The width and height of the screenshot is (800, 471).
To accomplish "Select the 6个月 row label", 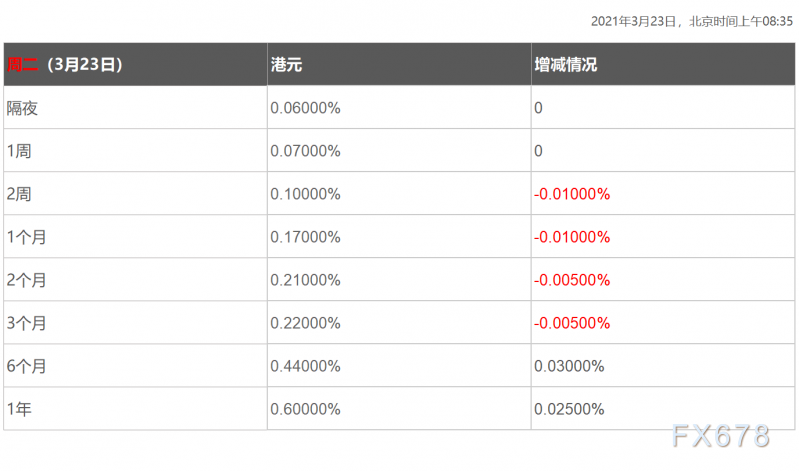I will [27, 366].
